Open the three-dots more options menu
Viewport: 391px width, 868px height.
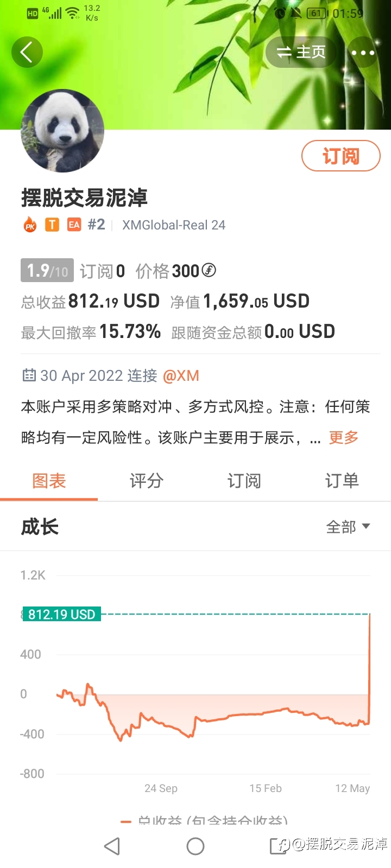[x=363, y=53]
